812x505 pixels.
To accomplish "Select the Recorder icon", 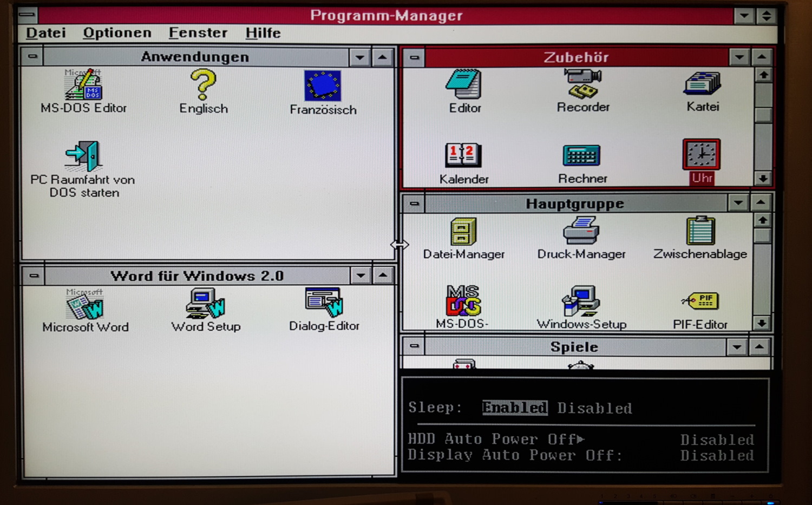I will (583, 83).
